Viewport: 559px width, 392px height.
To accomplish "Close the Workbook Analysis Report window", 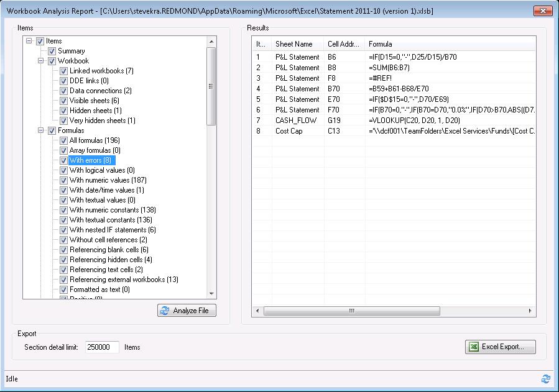I will [x=543, y=11].
